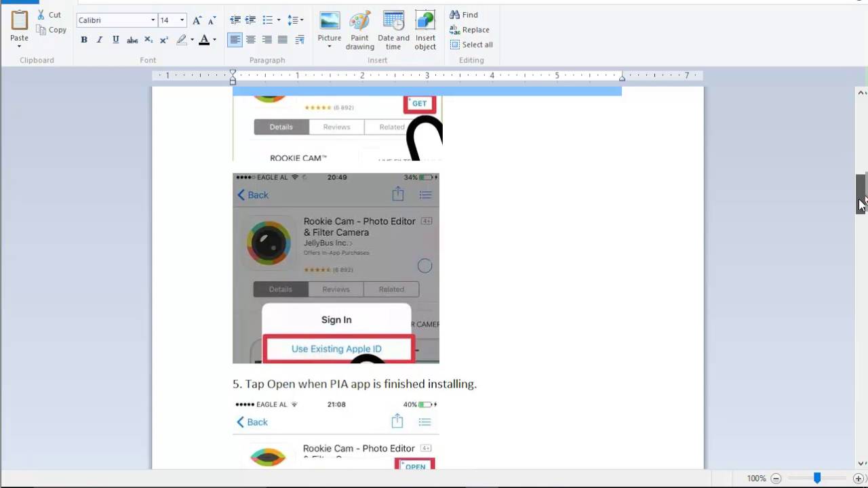Insert a Picture
Screen dimensions: 868x488
click(330, 26)
